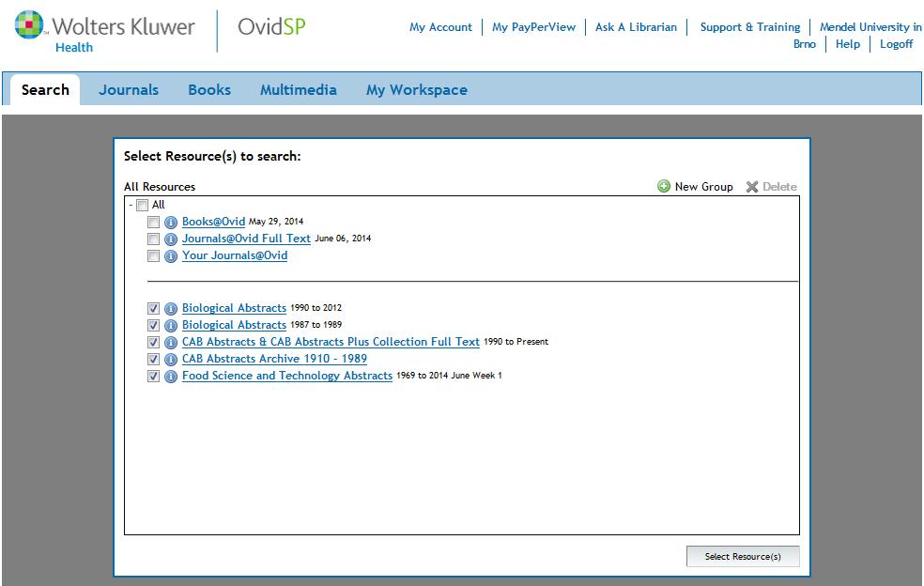
Task: Click the green New Group plus icon
Action: click(x=664, y=186)
